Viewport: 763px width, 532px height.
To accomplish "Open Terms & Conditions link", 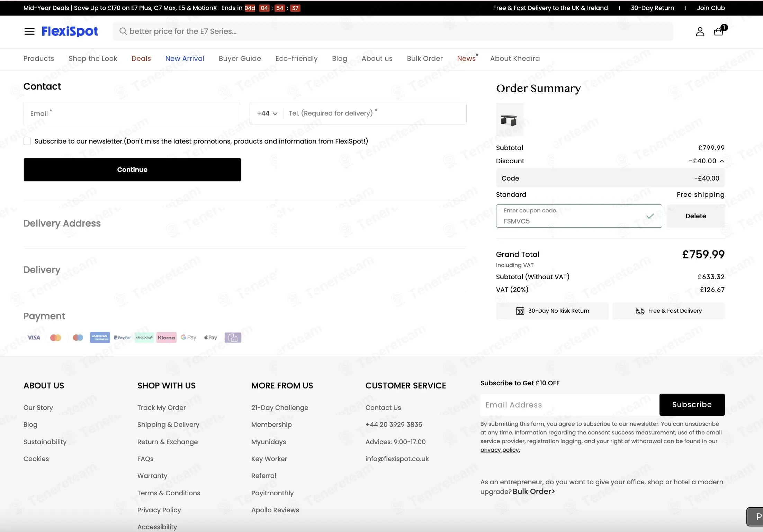I will click(x=169, y=493).
